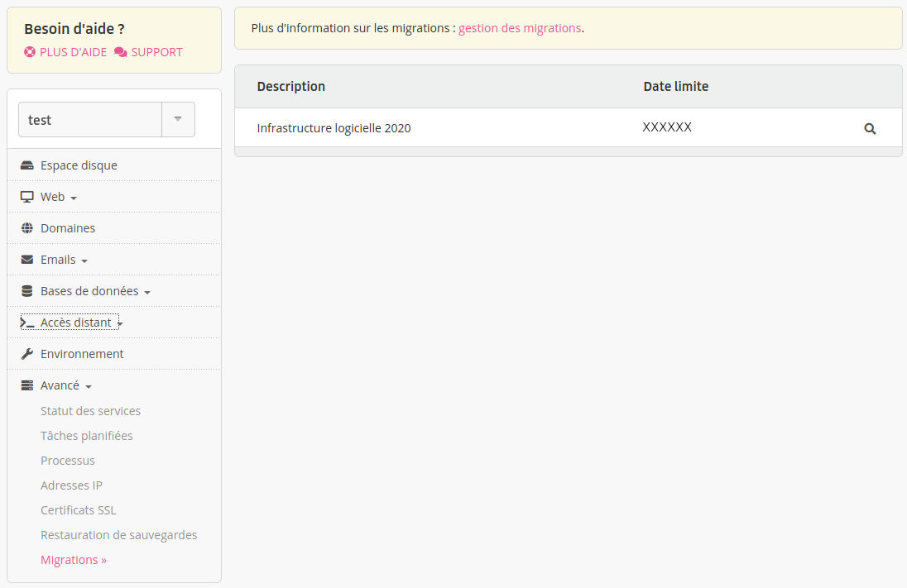Expand the test account selector dropdown
The width and height of the screenshot is (907, 588).
click(x=178, y=119)
